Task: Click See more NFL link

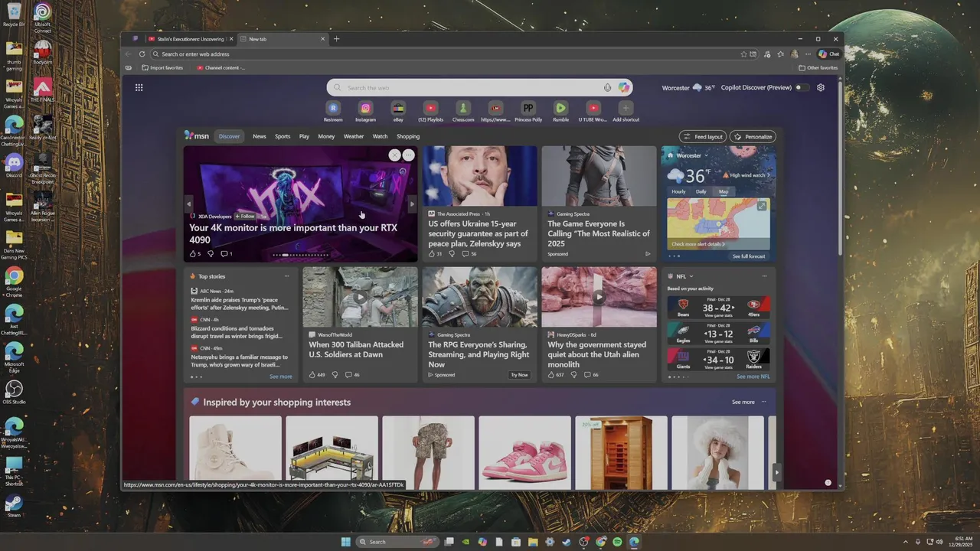Action: pos(753,377)
